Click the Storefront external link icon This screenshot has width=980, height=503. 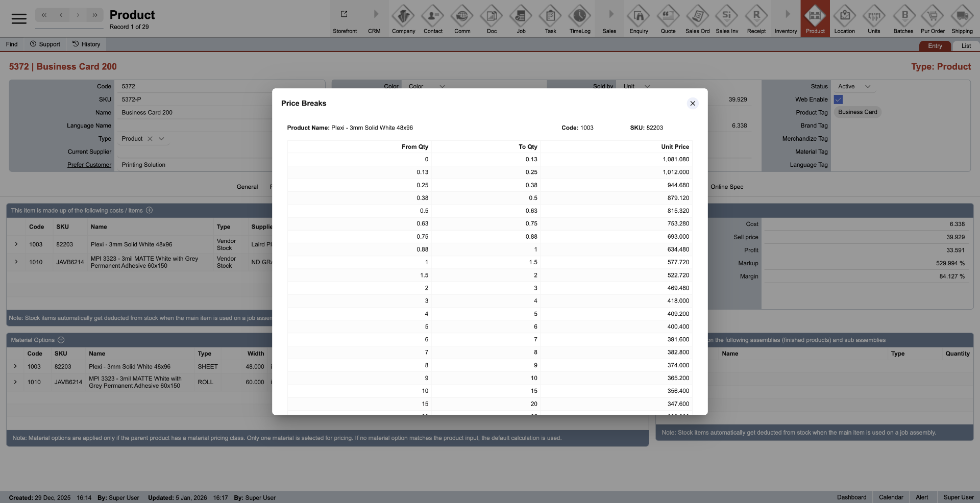tap(345, 15)
